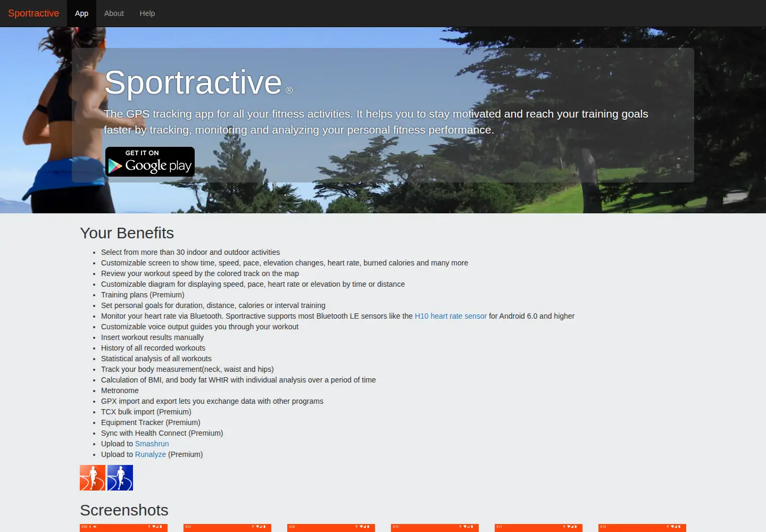Click 'Calculation of BMI' list item
This screenshot has width=766, height=532.
pyautogui.click(x=238, y=380)
